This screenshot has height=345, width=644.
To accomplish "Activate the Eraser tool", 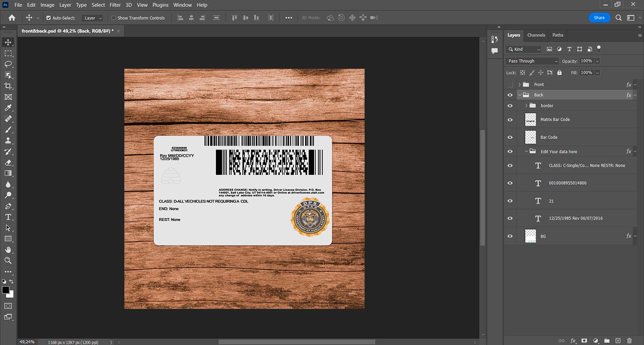I will (x=8, y=162).
